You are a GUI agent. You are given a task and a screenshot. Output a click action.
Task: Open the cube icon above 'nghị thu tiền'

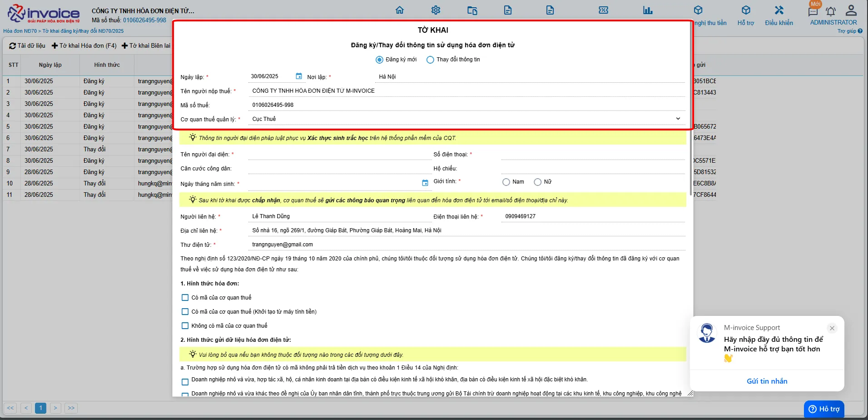[698, 10]
